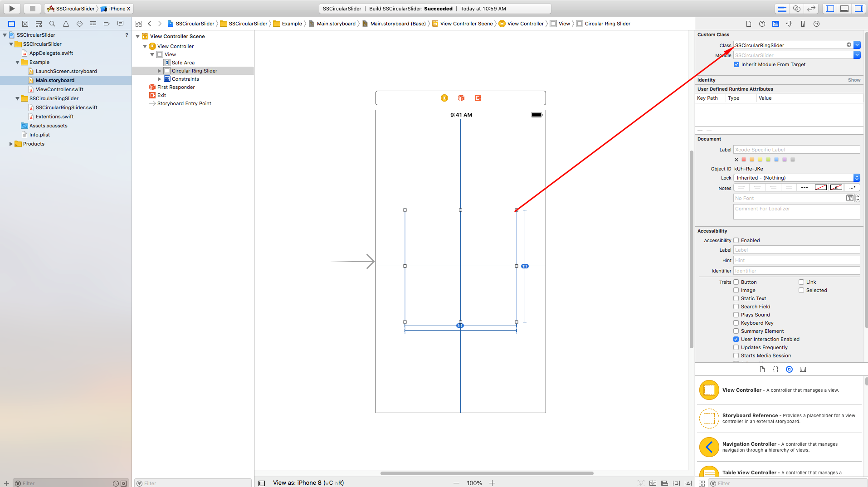Viewport: 868px width, 487px height.
Task: Open the Project navigator tab
Action: pyautogui.click(x=12, y=24)
